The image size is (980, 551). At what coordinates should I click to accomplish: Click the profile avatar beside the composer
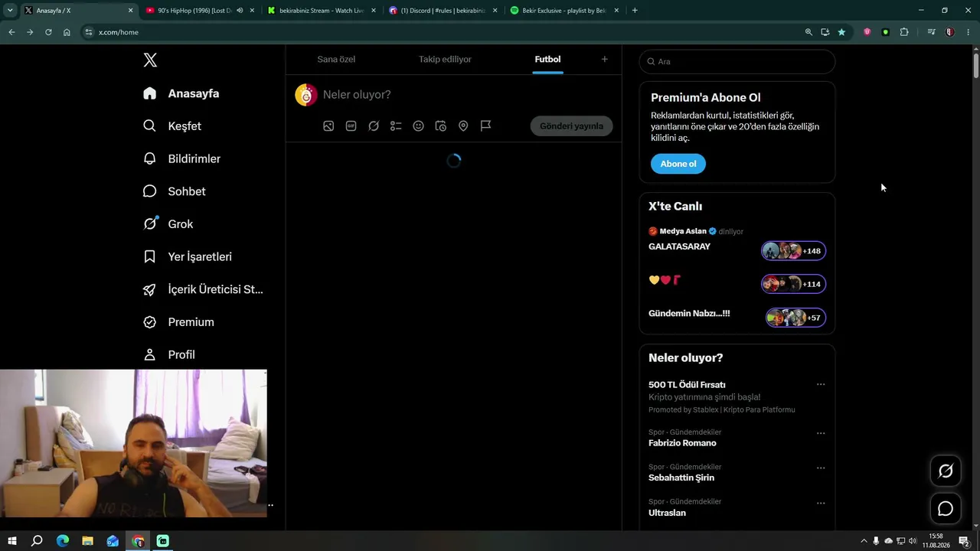pos(305,94)
